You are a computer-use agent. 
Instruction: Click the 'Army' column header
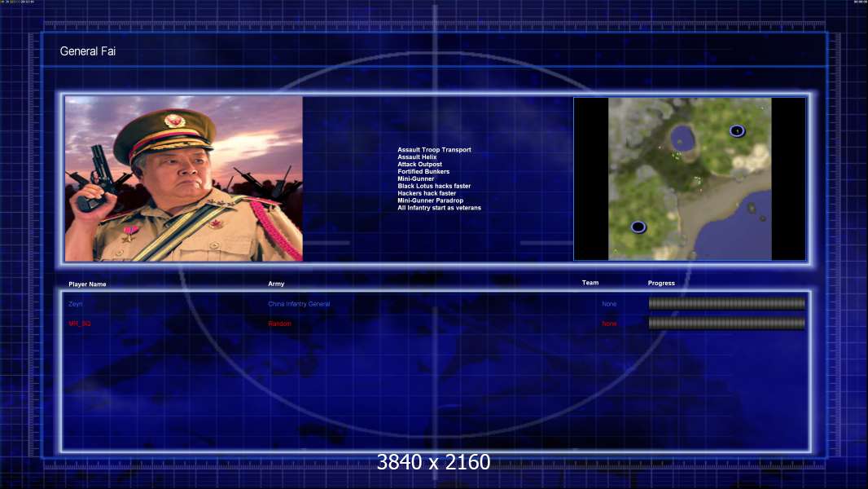(x=276, y=284)
